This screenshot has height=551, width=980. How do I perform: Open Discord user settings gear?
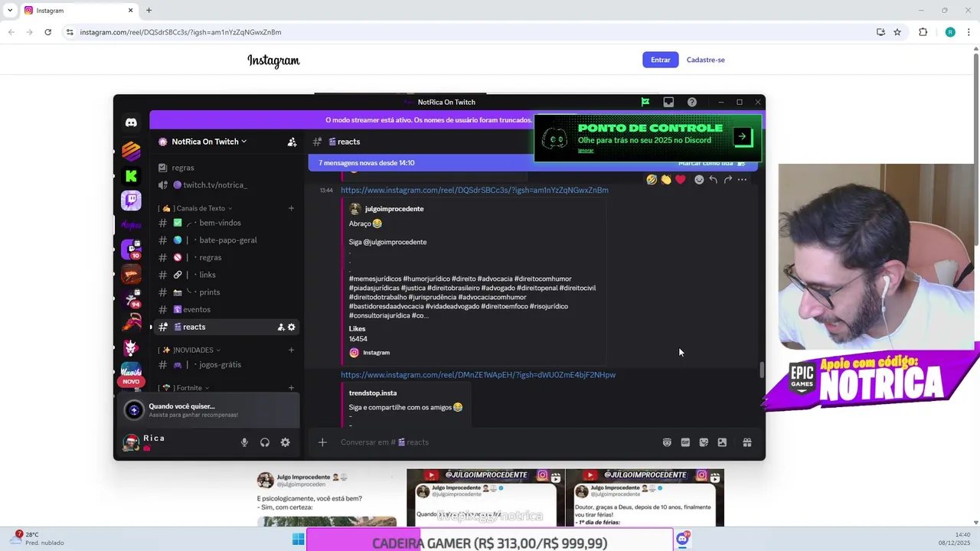(285, 442)
